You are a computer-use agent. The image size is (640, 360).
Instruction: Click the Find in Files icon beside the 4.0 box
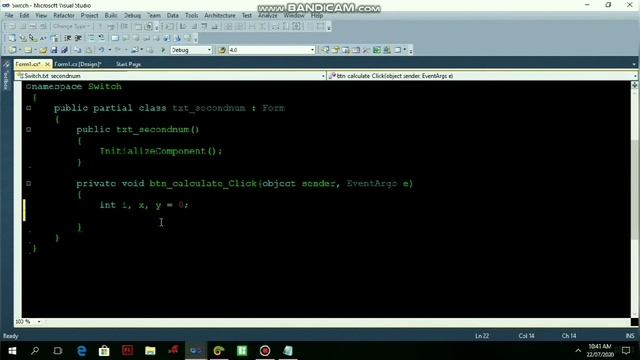tap(221, 50)
